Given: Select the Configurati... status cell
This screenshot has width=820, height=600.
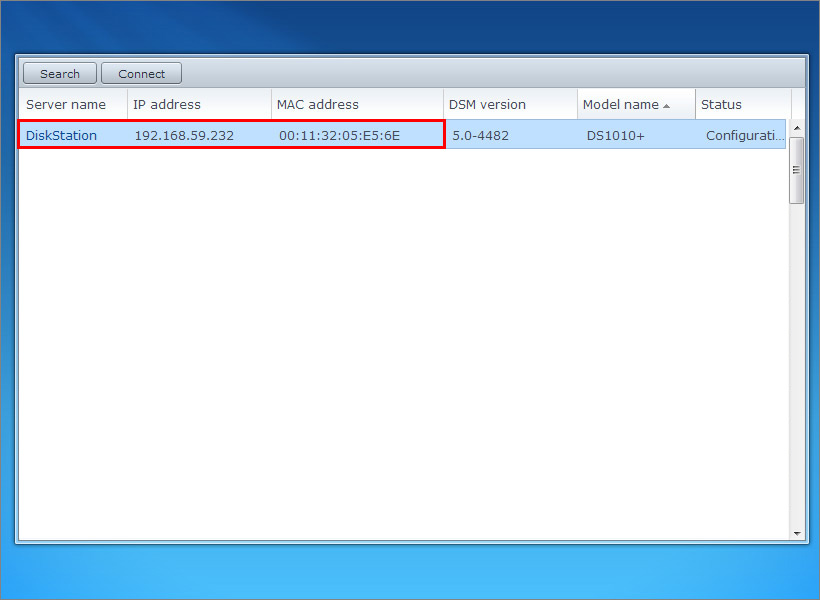Looking at the screenshot, I should pyautogui.click(x=745, y=135).
